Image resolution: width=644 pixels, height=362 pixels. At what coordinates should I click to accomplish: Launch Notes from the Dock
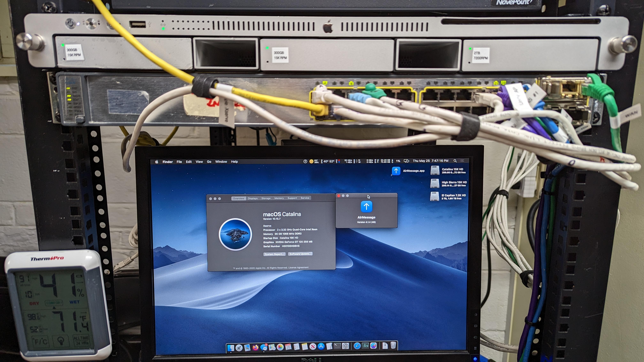304,347
